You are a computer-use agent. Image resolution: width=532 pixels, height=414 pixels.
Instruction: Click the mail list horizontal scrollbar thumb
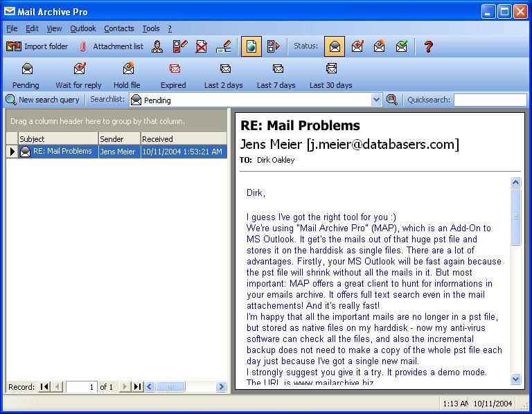coord(170,386)
